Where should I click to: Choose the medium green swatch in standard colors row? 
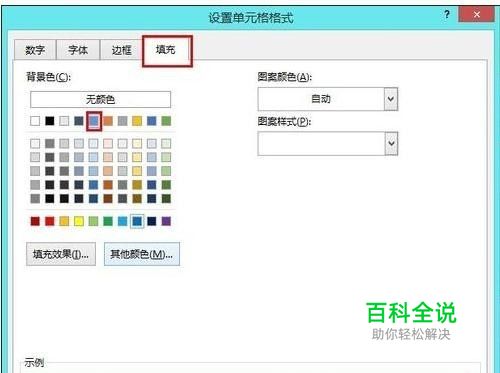tap(108, 221)
